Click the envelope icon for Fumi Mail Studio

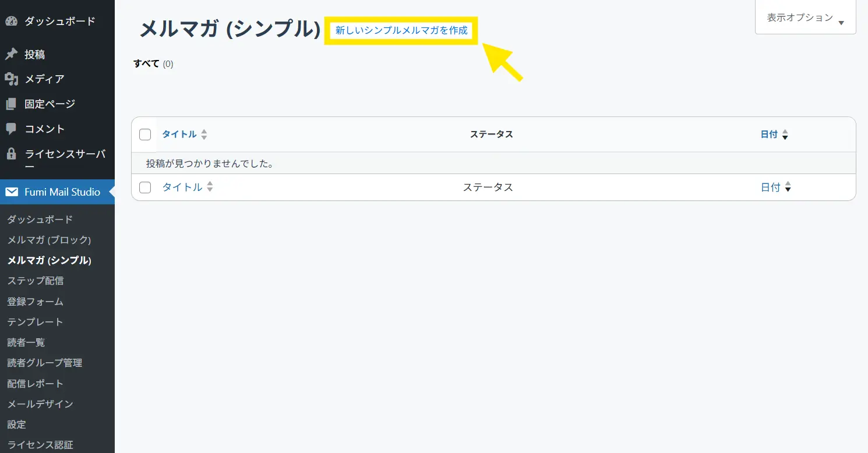12,192
